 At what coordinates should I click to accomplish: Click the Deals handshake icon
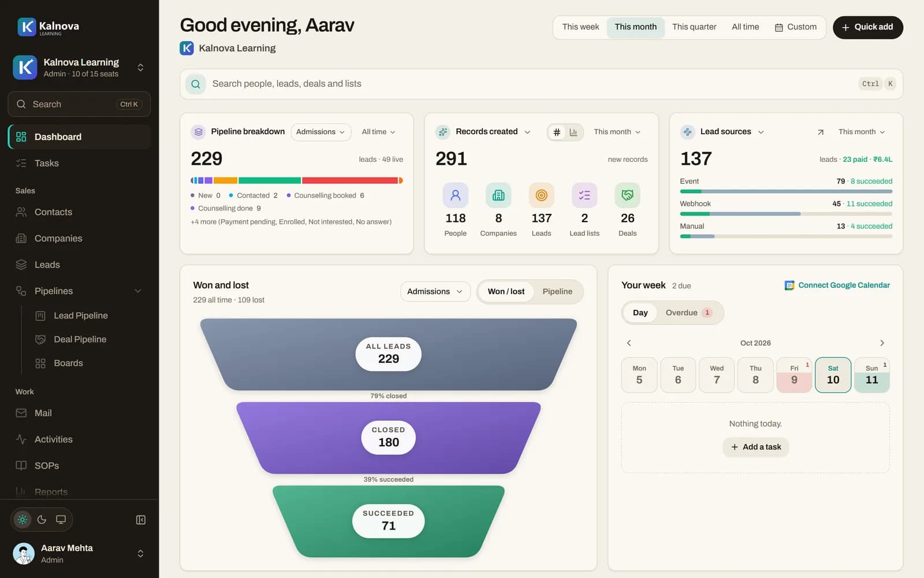628,195
